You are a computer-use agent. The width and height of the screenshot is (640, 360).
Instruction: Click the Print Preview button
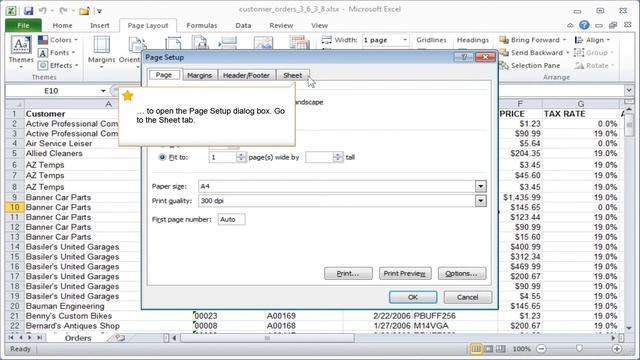(x=405, y=273)
